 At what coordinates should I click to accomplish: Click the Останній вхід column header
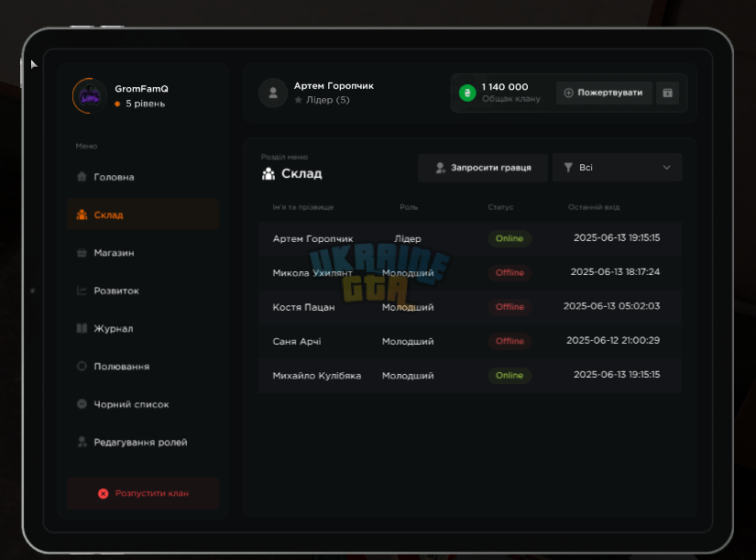coord(594,207)
